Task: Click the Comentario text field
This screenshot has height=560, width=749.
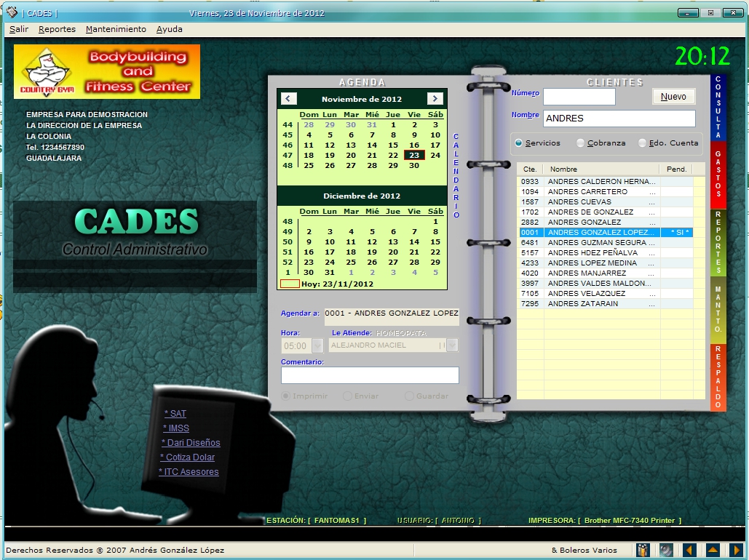Action: [x=370, y=375]
